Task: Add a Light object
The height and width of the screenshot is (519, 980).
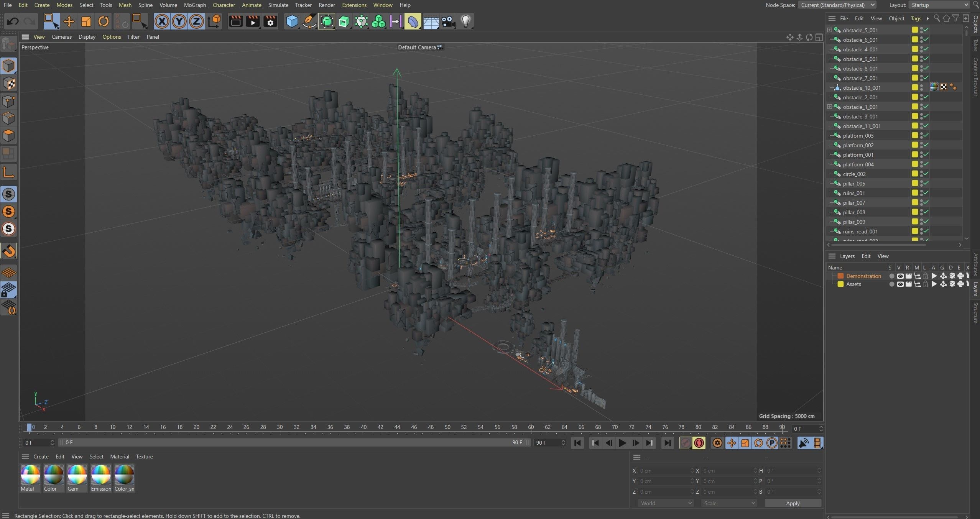Action: [x=465, y=21]
